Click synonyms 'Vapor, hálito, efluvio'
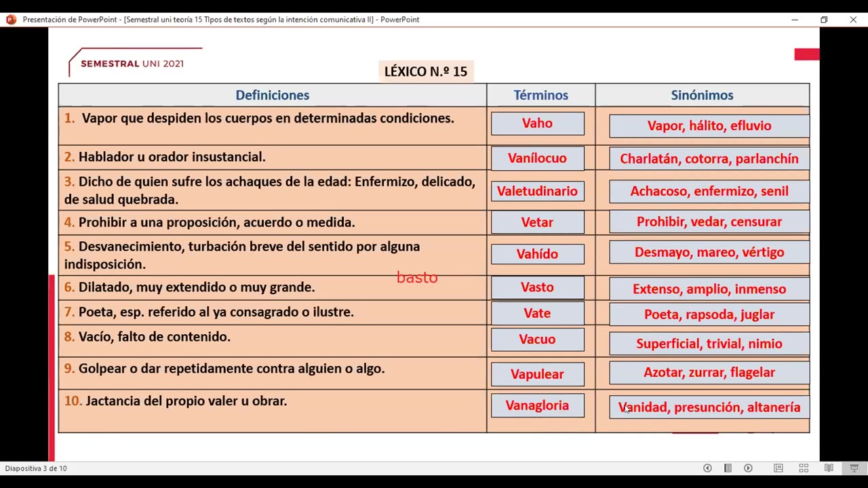 click(x=709, y=125)
